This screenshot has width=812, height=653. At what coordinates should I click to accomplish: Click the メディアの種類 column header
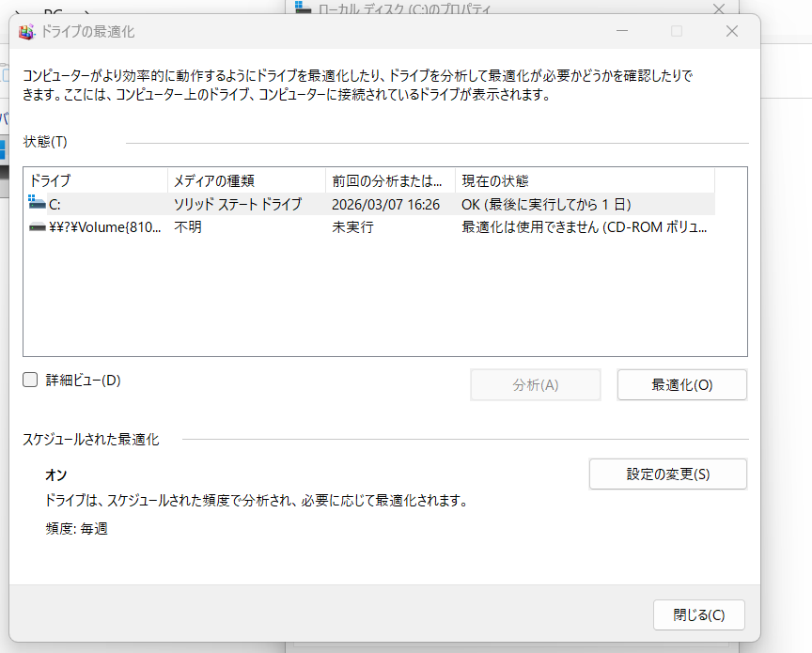246,180
